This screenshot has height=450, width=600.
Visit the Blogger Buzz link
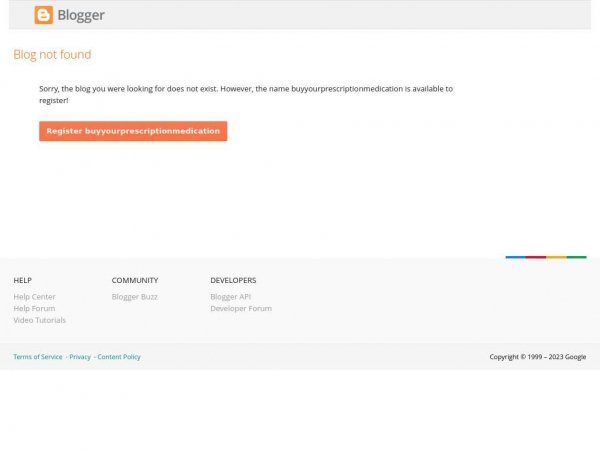click(135, 297)
